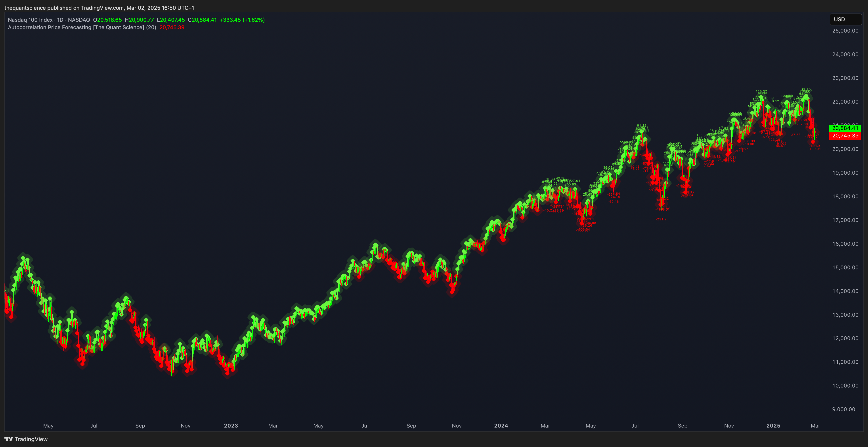
Task: Click the 11,000.00 price axis label
Action: (x=845, y=362)
